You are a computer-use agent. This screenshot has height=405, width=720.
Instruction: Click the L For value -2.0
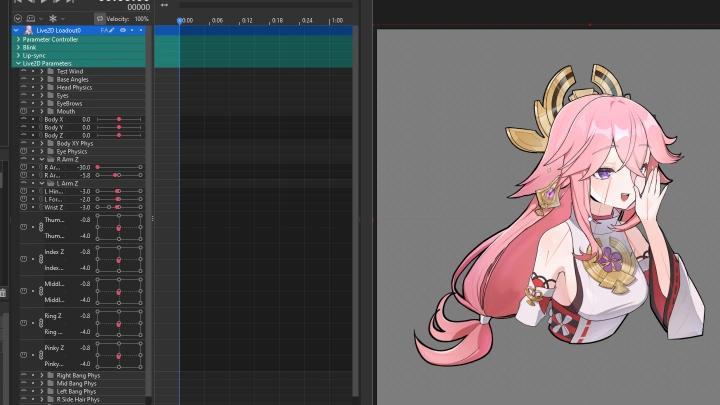pos(84,199)
